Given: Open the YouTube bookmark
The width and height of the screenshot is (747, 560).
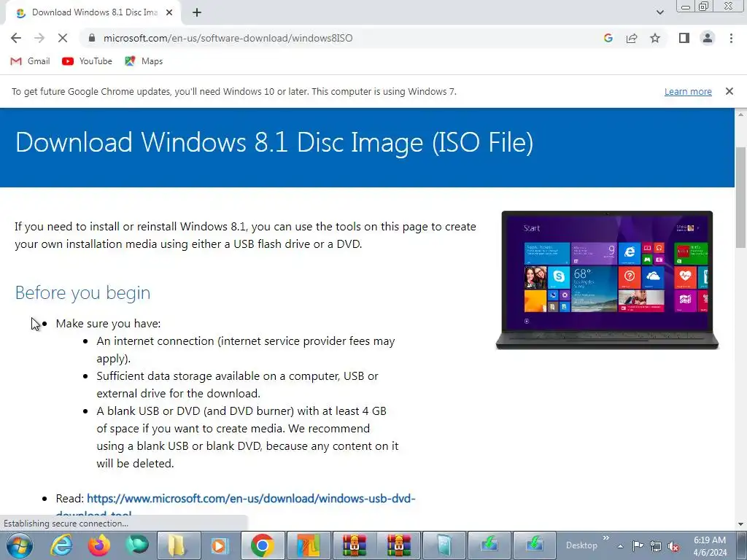Looking at the screenshot, I should (87, 61).
